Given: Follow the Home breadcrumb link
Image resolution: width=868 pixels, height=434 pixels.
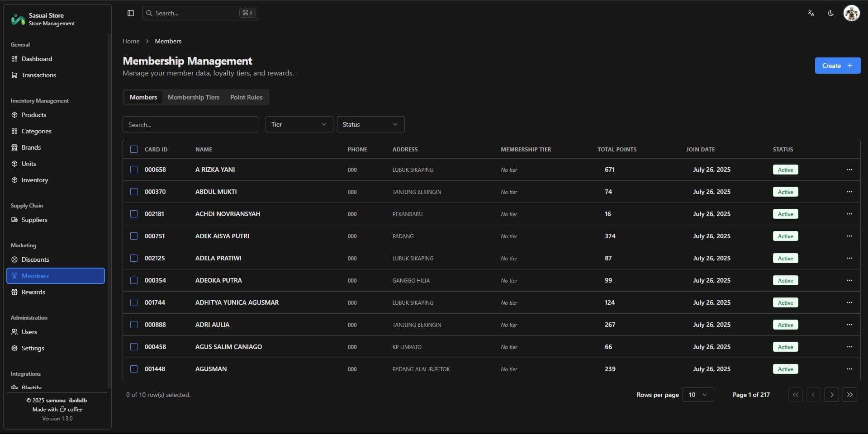Looking at the screenshot, I should pyautogui.click(x=131, y=41).
